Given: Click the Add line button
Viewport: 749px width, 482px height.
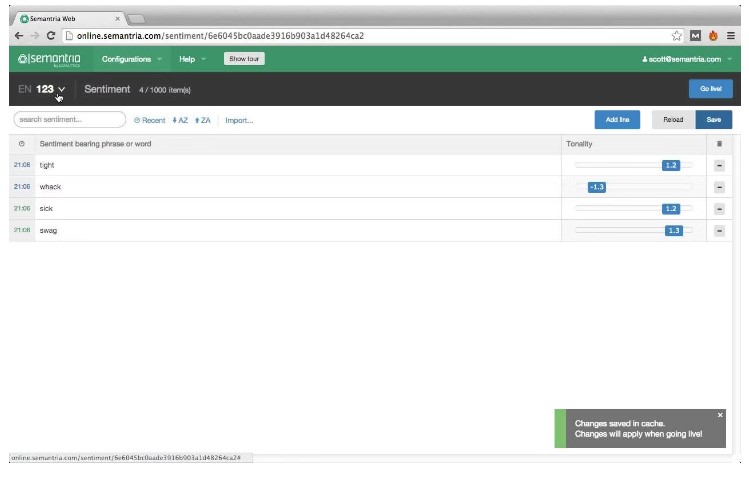Looking at the screenshot, I should pyautogui.click(x=617, y=119).
